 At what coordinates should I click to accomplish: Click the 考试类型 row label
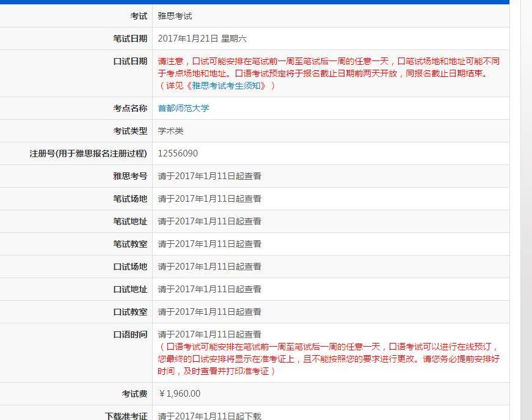tap(130, 131)
